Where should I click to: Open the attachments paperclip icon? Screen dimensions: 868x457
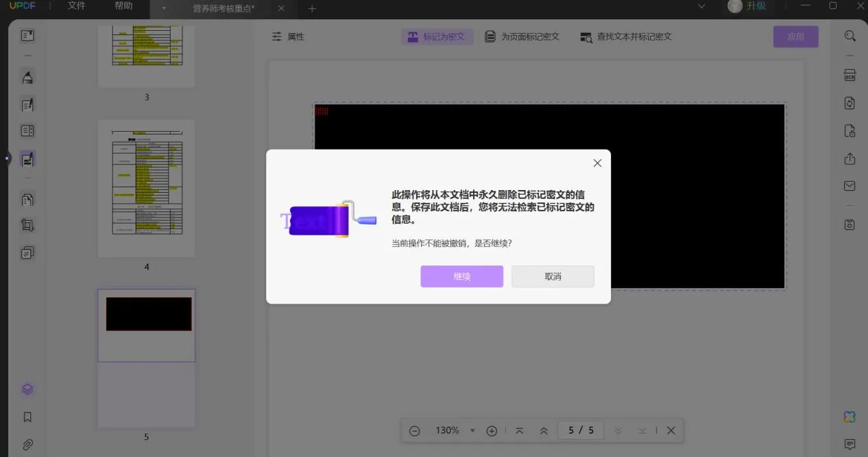pyautogui.click(x=27, y=445)
